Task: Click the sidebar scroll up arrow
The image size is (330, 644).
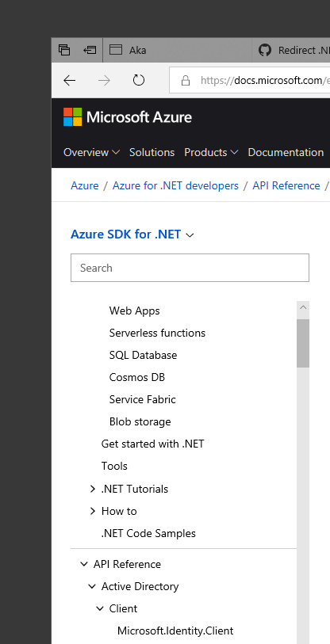Action: pos(303,307)
